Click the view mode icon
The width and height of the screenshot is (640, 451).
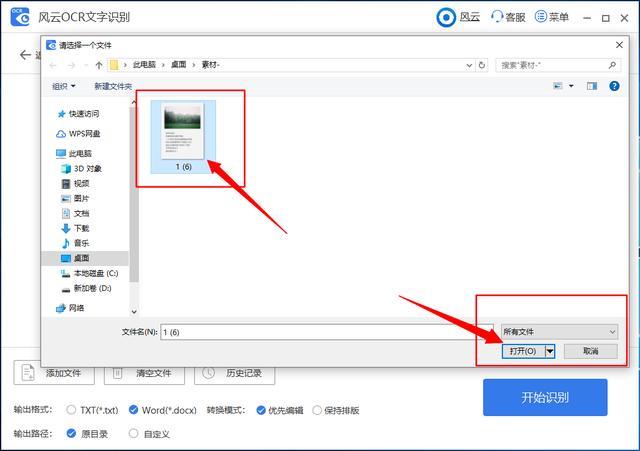coord(558,86)
